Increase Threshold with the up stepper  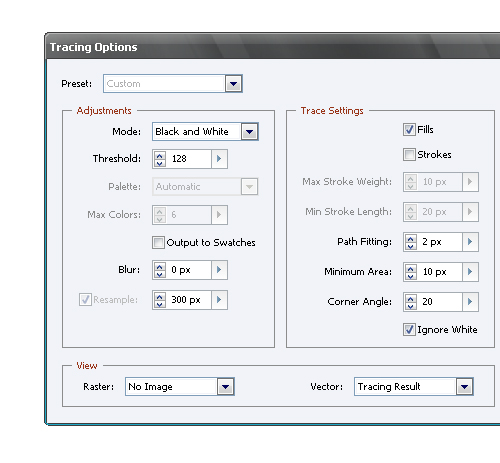click(x=160, y=155)
